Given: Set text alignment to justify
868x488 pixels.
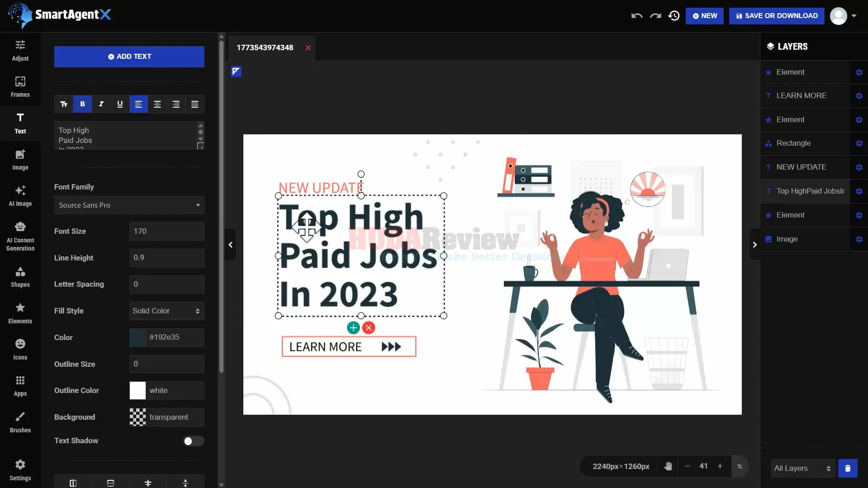Looking at the screenshot, I should [x=195, y=104].
